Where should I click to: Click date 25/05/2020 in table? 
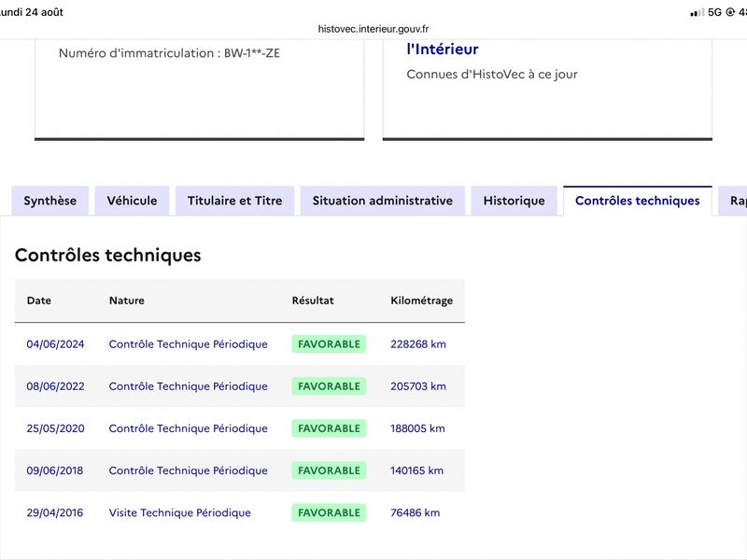click(x=55, y=428)
